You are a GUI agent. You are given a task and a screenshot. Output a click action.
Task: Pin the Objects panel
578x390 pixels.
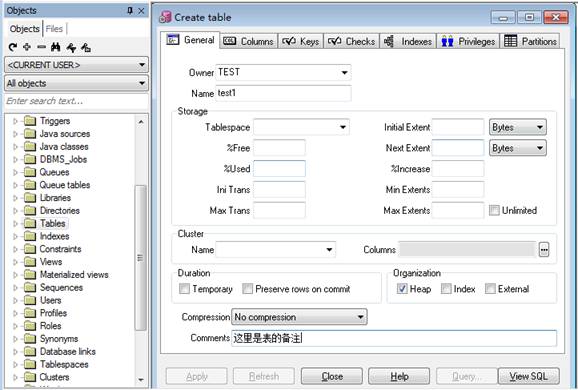click(130, 11)
